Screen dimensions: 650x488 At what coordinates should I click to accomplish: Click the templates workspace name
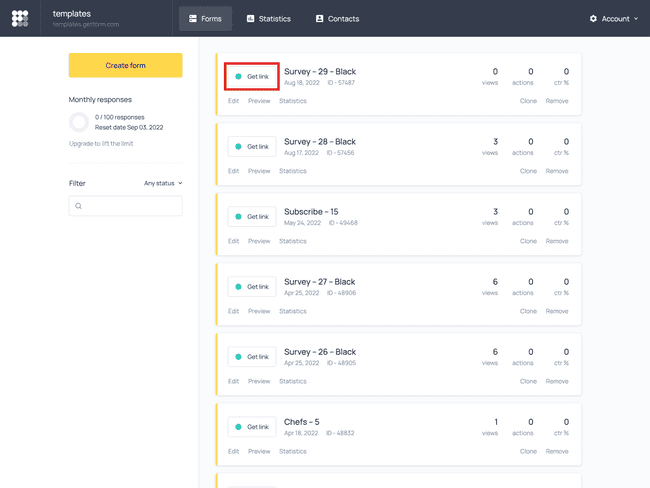(x=72, y=14)
